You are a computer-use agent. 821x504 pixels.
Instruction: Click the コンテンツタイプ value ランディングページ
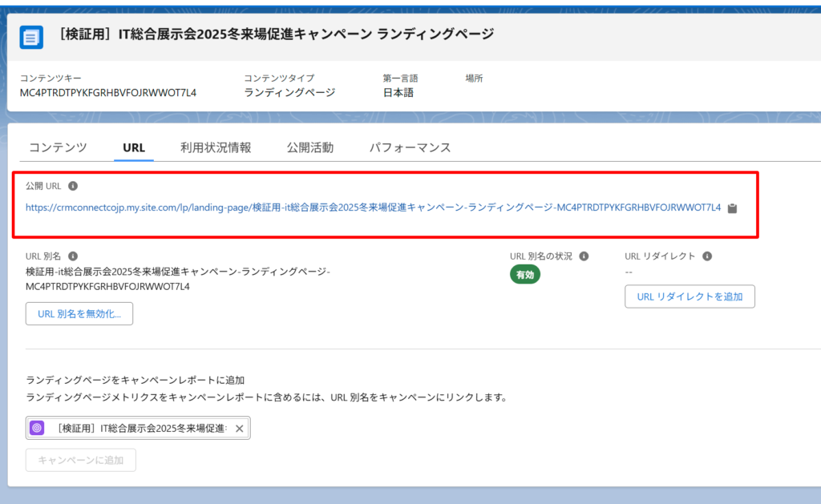pos(289,93)
